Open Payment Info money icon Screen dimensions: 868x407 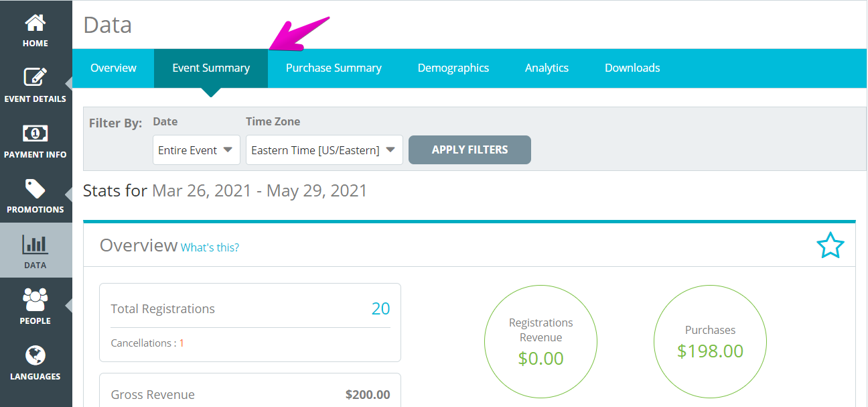click(35, 133)
